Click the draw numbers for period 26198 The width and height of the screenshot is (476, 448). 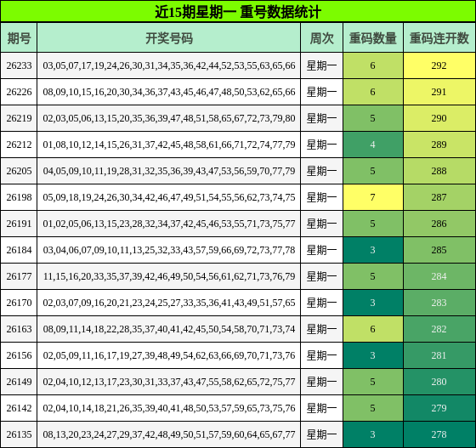point(169,197)
